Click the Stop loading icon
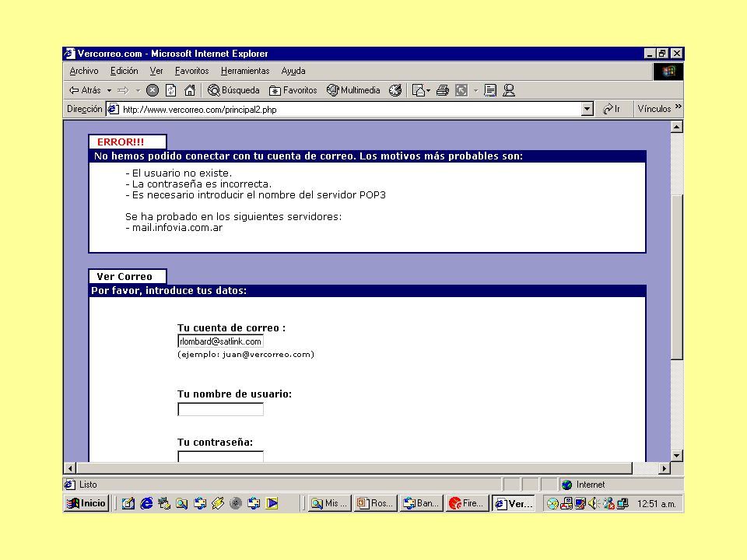The width and height of the screenshot is (747, 560). coord(153,90)
